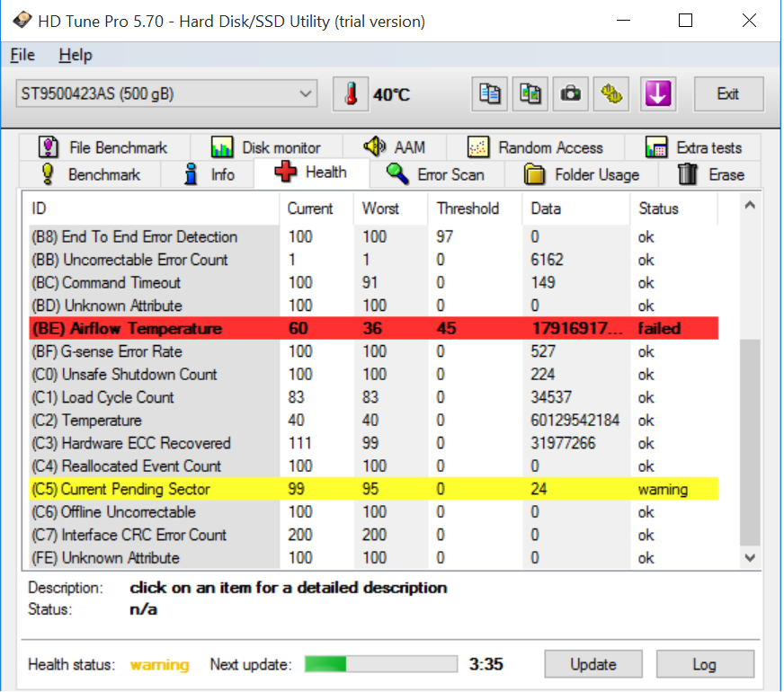Select the (C6) Offline Uncorrectable row
This screenshot has width=784, height=692.
[x=374, y=511]
